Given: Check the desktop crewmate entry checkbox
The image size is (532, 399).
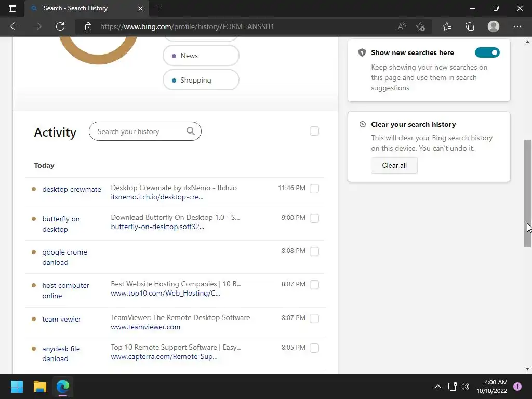Looking at the screenshot, I should pos(314,188).
